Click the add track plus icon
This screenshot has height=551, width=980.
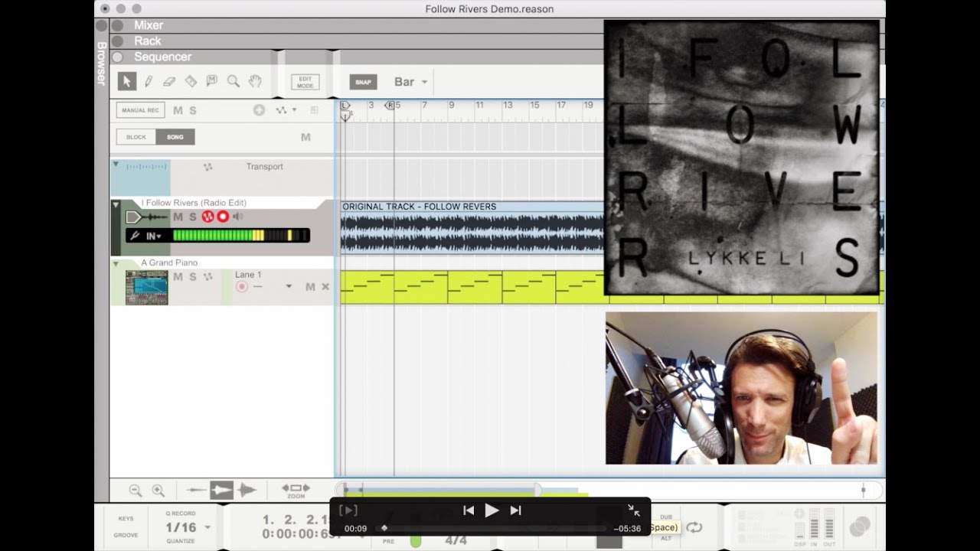(259, 110)
